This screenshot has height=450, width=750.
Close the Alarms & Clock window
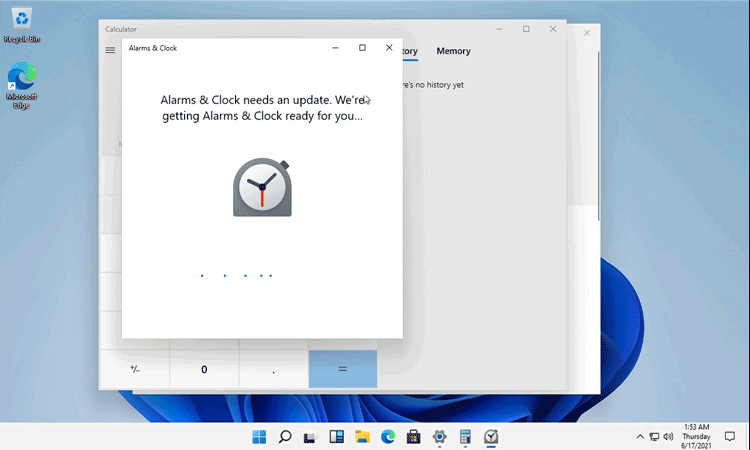pyautogui.click(x=389, y=48)
